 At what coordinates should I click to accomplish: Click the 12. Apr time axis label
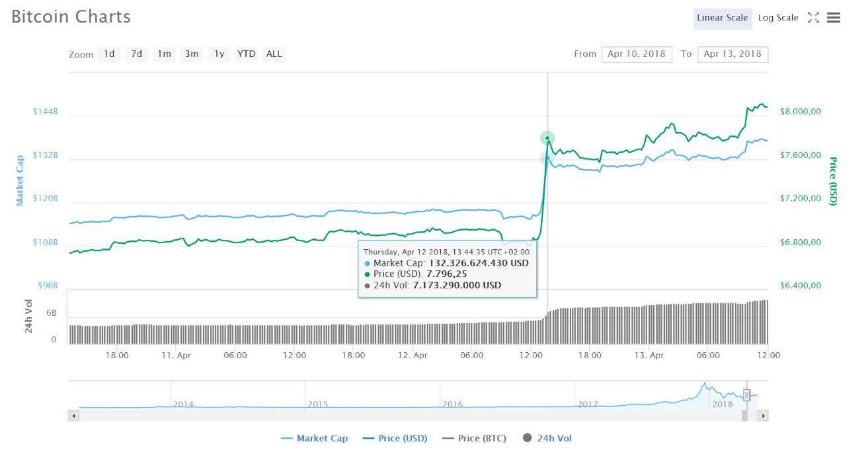(413, 356)
